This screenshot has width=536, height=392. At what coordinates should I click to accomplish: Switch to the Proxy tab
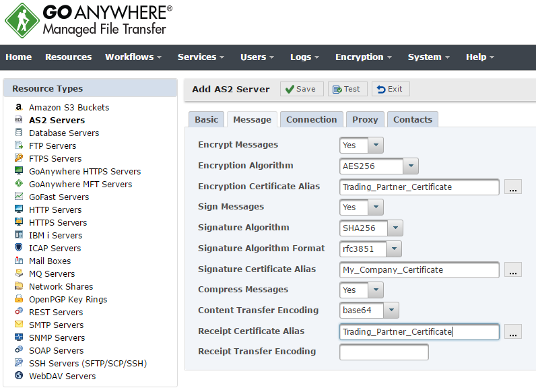(x=365, y=119)
